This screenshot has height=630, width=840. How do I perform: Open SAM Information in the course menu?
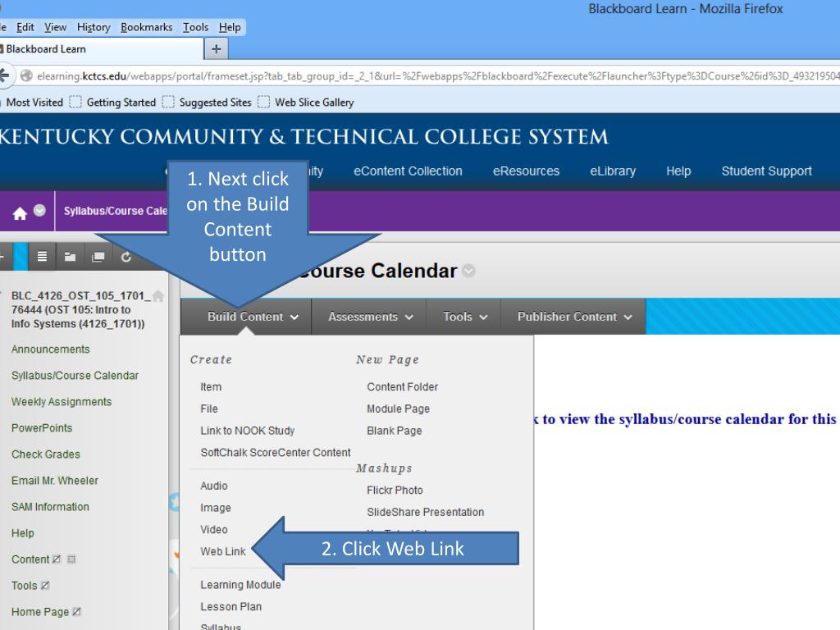coord(50,507)
